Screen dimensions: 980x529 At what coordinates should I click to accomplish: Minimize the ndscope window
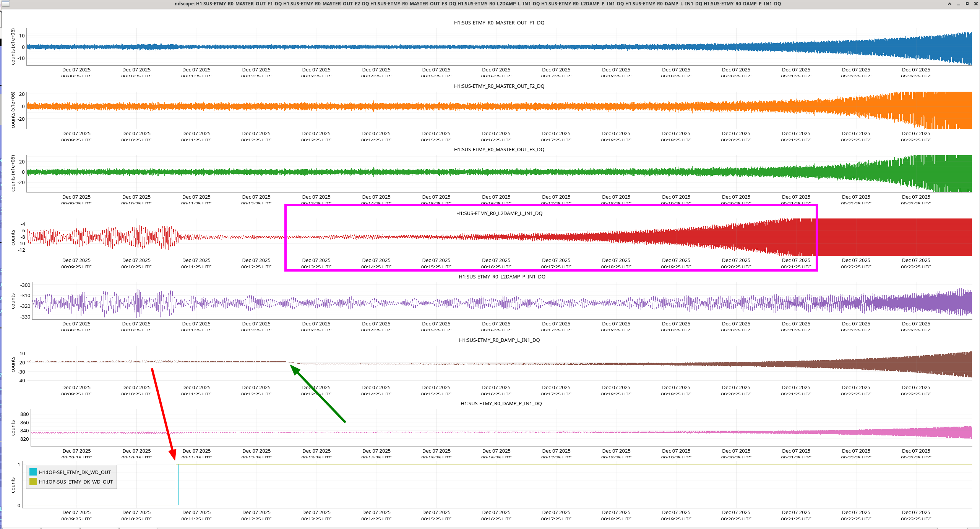coord(958,4)
